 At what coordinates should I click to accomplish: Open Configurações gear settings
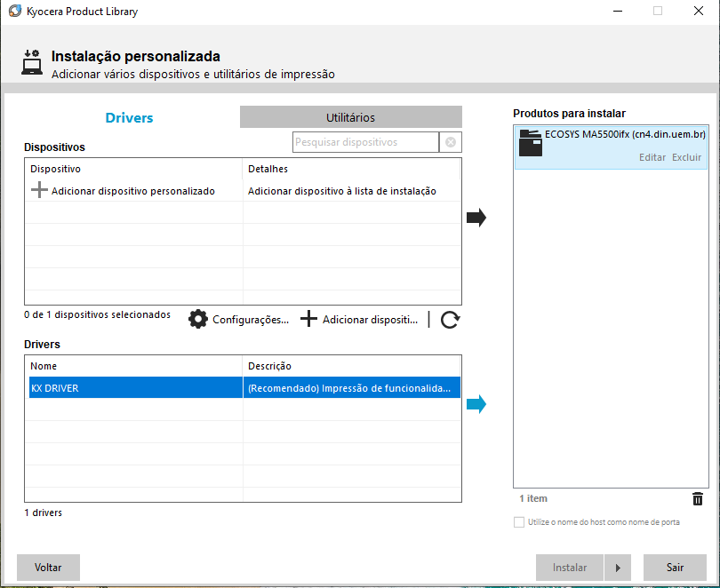point(198,320)
